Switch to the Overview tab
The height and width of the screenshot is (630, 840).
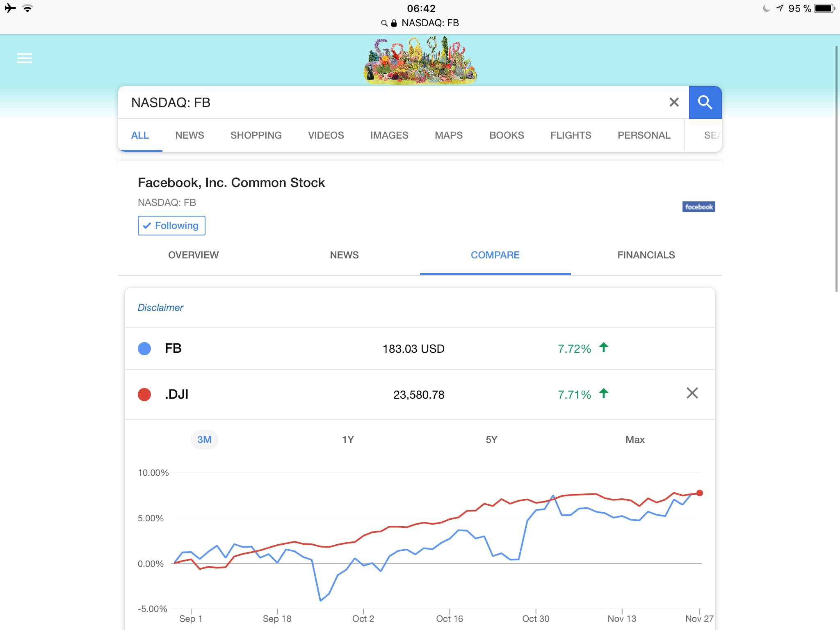[x=194, y=255]
